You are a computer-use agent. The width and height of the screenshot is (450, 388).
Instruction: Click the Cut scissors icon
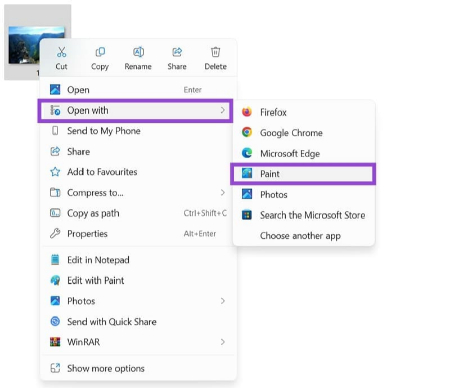pyautogui.click(x=61, y=52)
